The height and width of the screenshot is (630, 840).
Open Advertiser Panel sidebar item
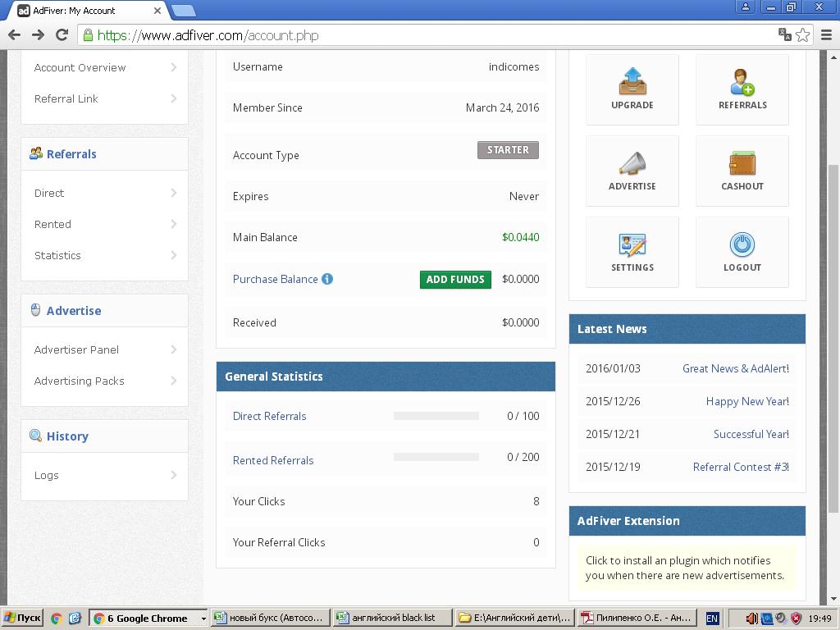point(105,349)
